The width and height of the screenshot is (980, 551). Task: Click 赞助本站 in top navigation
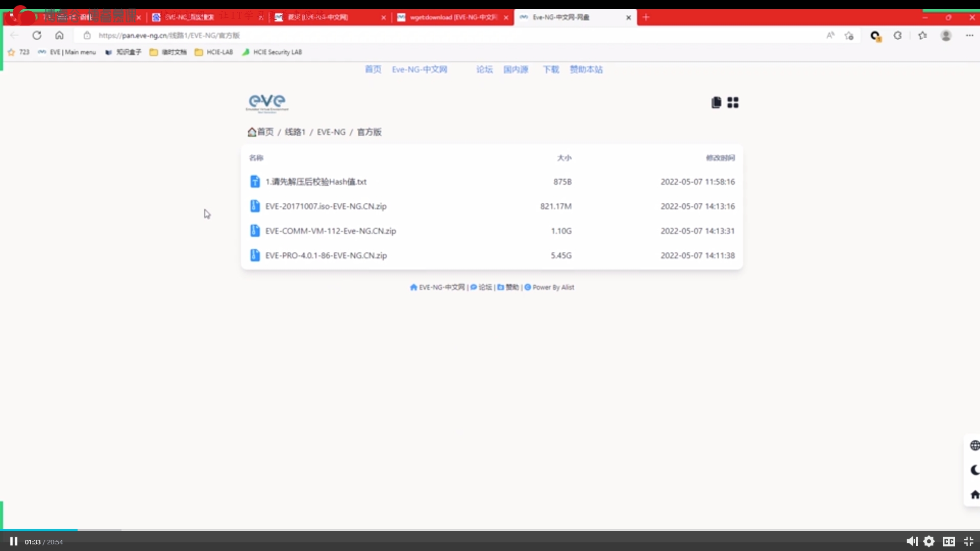586,69
